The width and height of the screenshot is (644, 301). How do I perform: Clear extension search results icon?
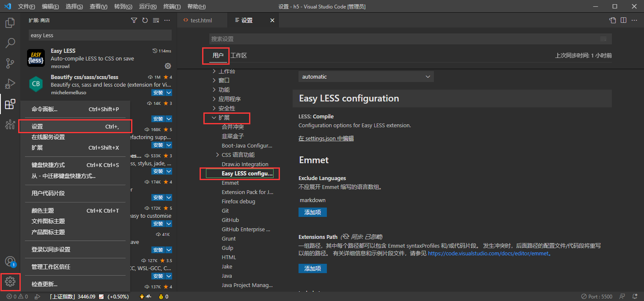(x=156, y=20)
